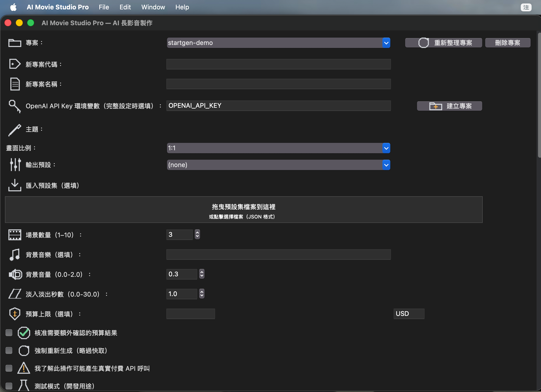541x392 pixels.
Task: Open the Edit menu
Action: pos(125,7)
